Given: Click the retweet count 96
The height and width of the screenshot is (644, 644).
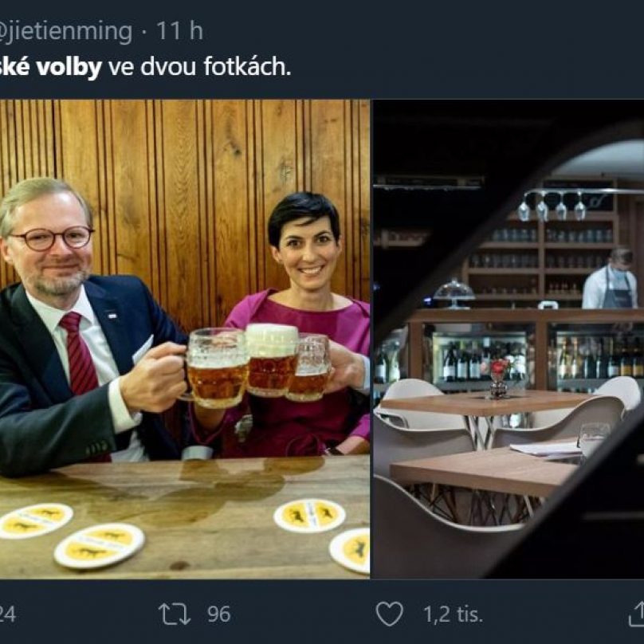Looking at the screenshot, I should pos(219,614).
